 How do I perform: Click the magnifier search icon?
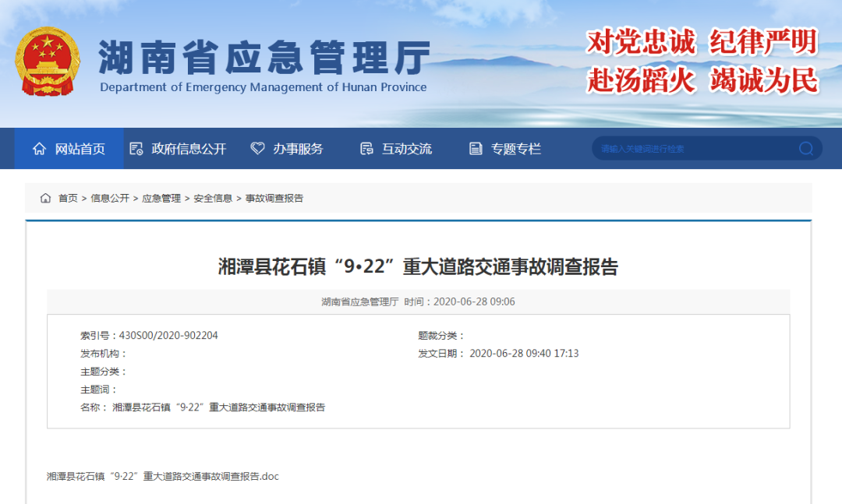coord(805,149)
